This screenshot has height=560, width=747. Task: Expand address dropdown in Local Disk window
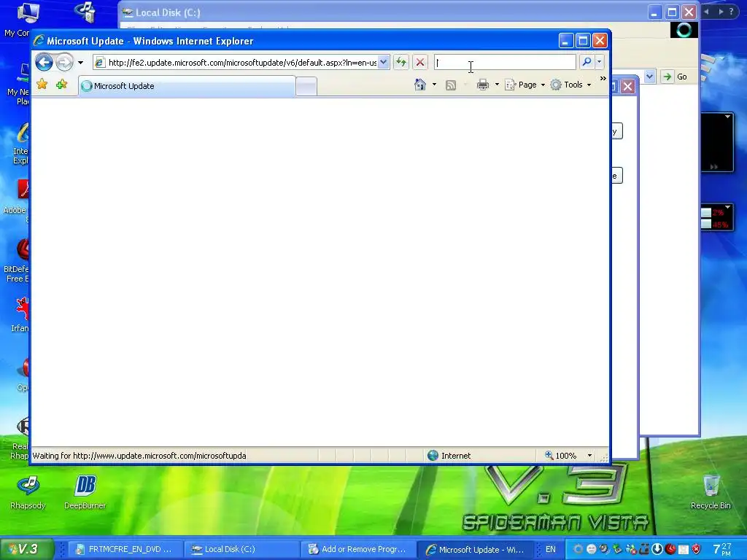click(x=649, y=76)
